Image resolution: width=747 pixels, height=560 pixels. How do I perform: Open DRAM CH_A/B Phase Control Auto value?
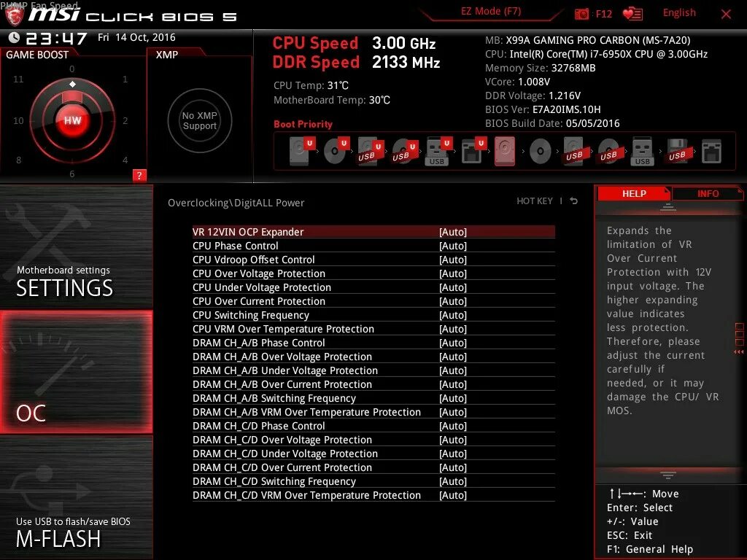coord(453,343)
